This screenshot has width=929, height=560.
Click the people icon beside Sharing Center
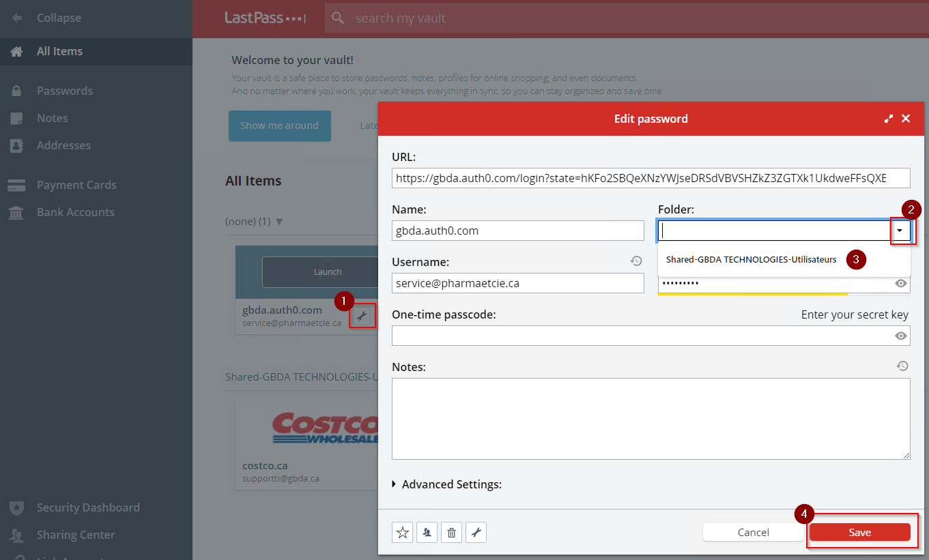click(16, 535)
